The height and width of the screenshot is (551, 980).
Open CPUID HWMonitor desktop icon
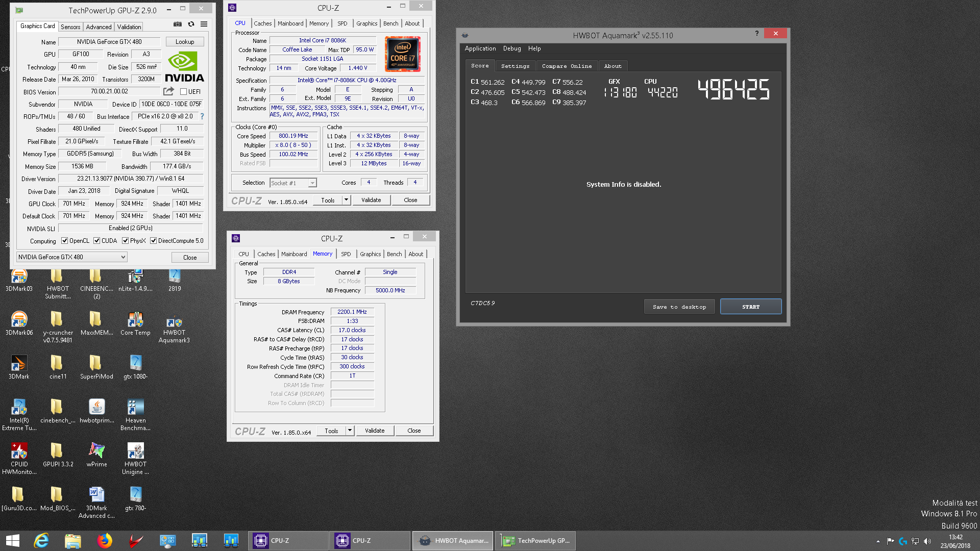[x=19, y=459]
